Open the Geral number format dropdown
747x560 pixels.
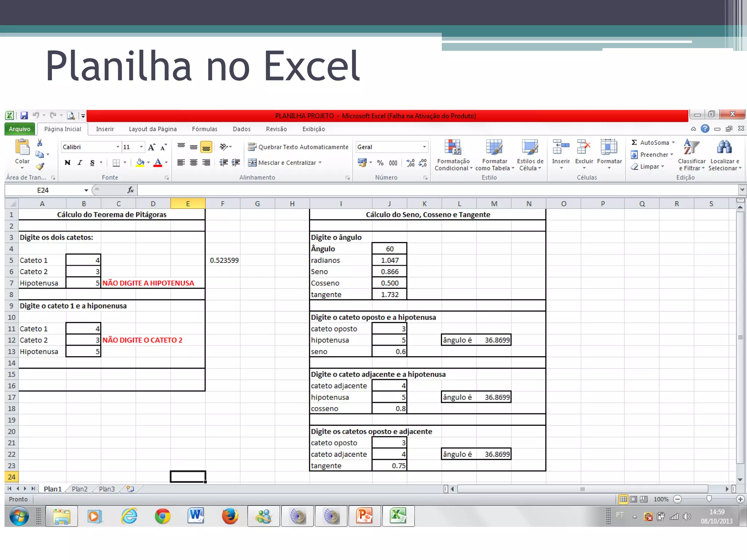click(424, 147)
